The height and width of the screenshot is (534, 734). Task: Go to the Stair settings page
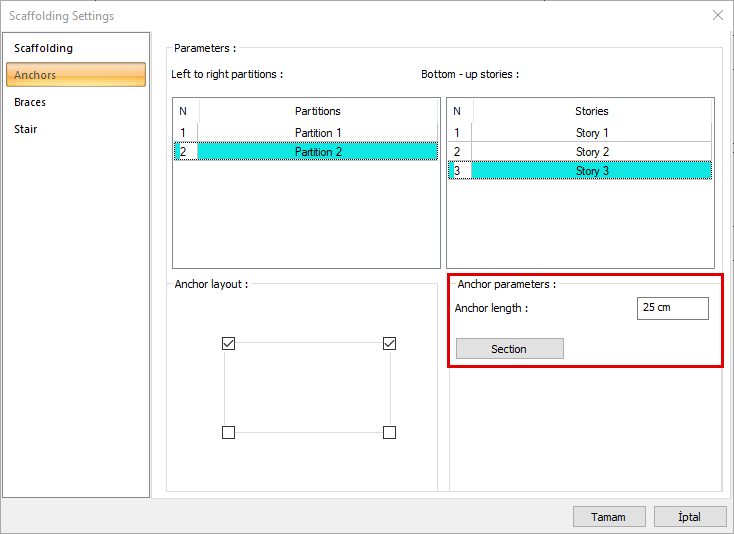click(26, 129)
